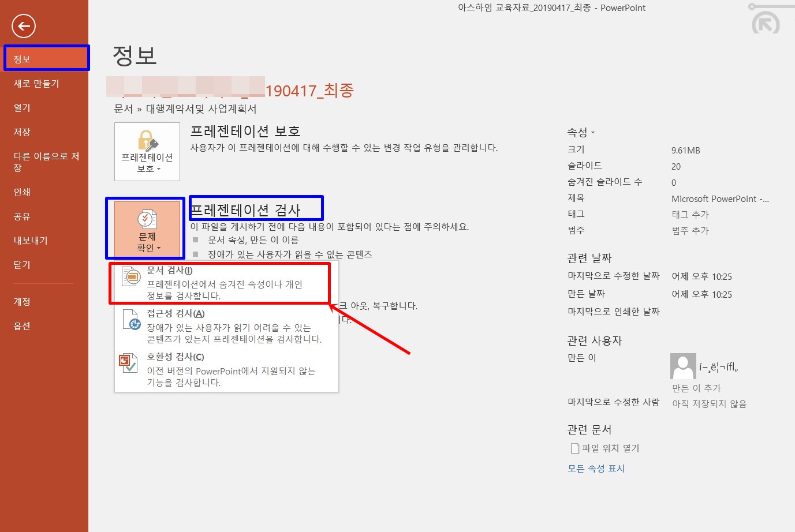
Task: Click the 만든 날짜 value
Action: click(701, 294)
